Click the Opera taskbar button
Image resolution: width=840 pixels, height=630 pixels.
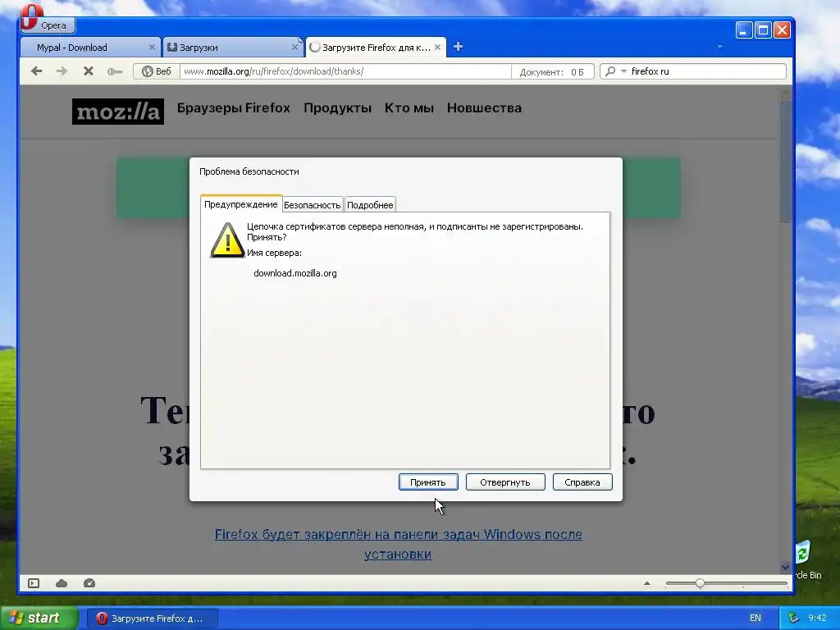tap(153, 619)
